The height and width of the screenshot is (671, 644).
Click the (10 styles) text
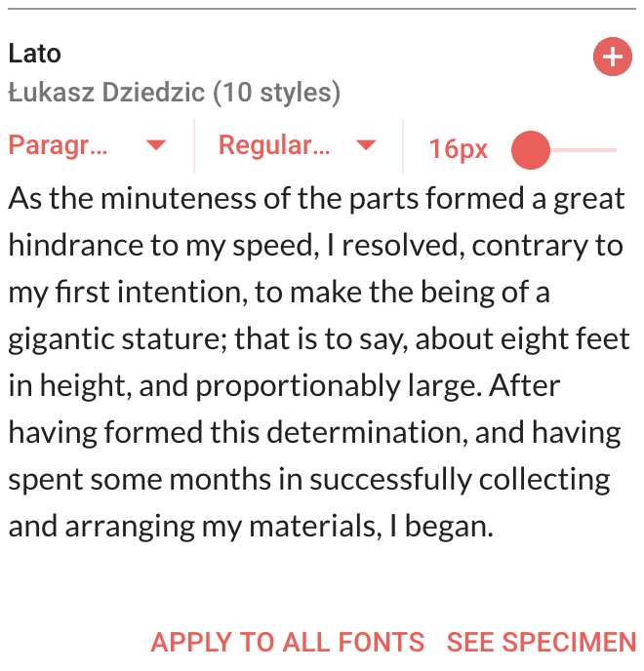point(277,94)
